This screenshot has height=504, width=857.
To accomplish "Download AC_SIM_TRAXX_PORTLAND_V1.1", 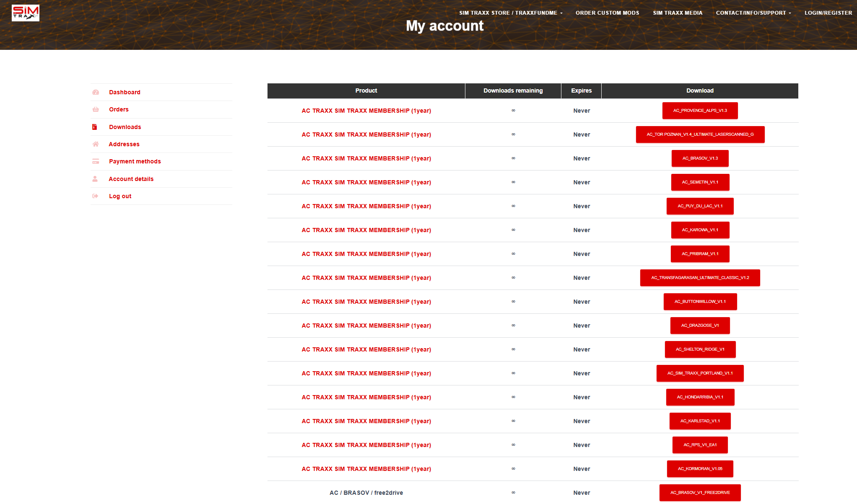I will click(700, 373).
